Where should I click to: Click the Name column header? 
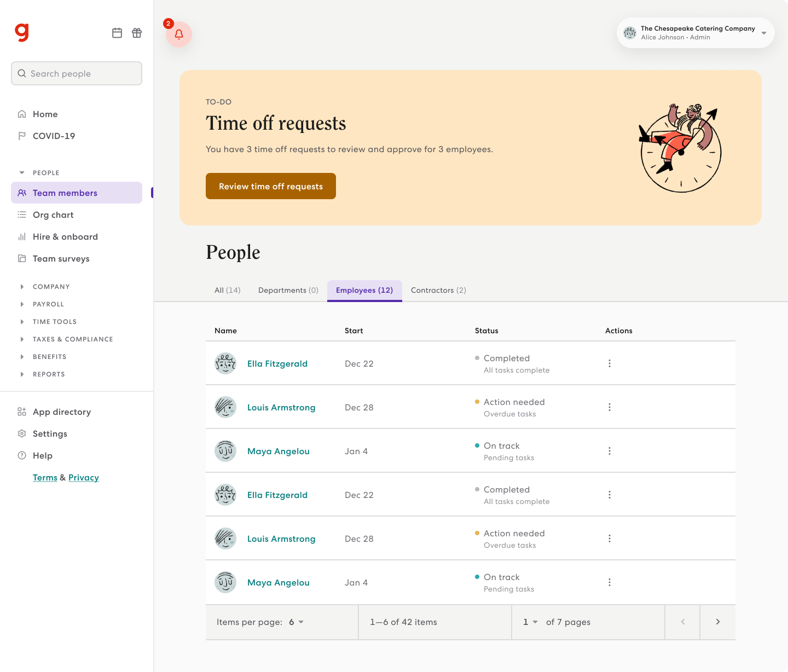click(x=225, y=331)
